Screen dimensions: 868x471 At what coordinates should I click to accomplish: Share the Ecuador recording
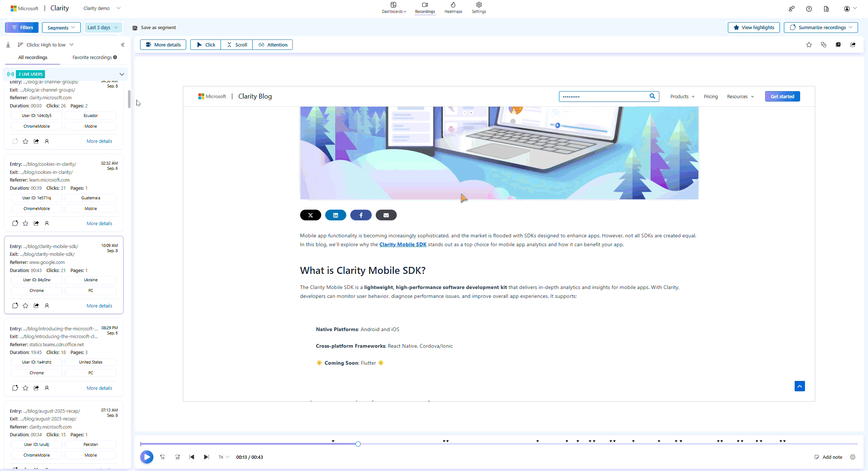tap(36, 141)
